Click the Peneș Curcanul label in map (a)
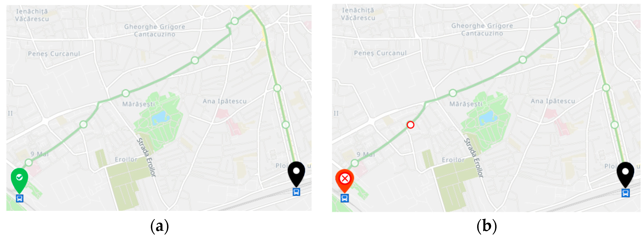644x239 pixels. pyautogui.click(x=54, y=54)
